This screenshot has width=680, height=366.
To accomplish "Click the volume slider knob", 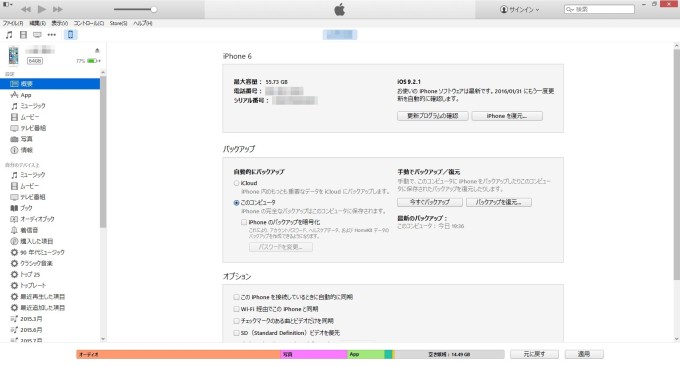I will click(154, 9).
